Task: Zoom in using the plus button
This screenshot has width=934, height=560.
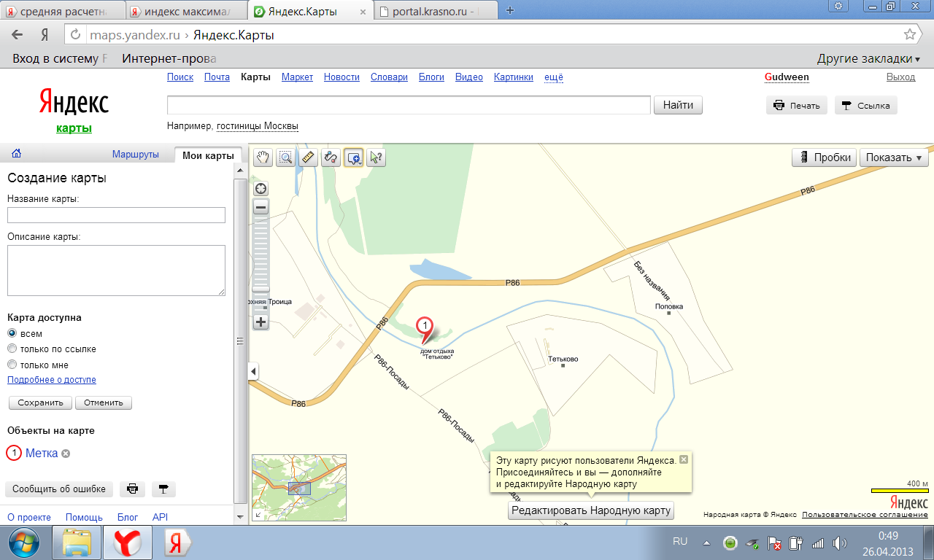Action: pyautogui.click(x=261, y=322)
